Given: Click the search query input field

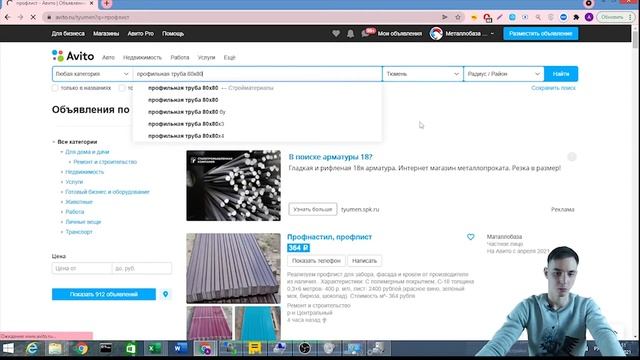Looking at the screenshot, I should pyautogui.click(x=257, y=74).
